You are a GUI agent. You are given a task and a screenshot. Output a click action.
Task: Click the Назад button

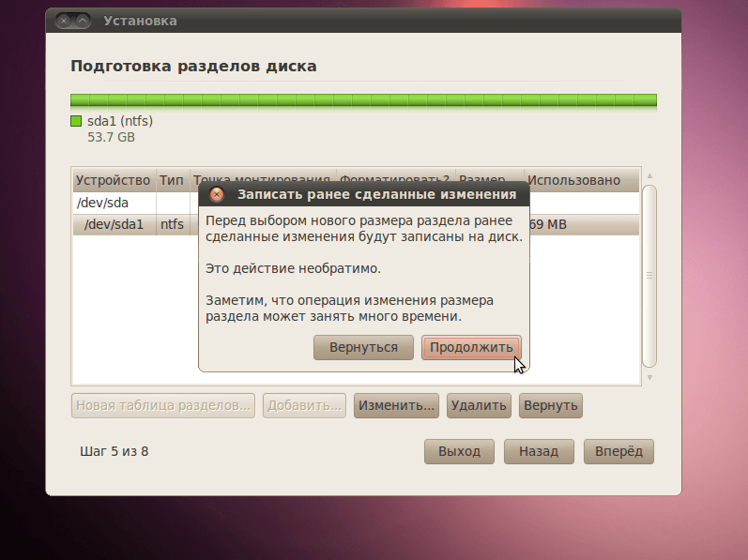539,451
